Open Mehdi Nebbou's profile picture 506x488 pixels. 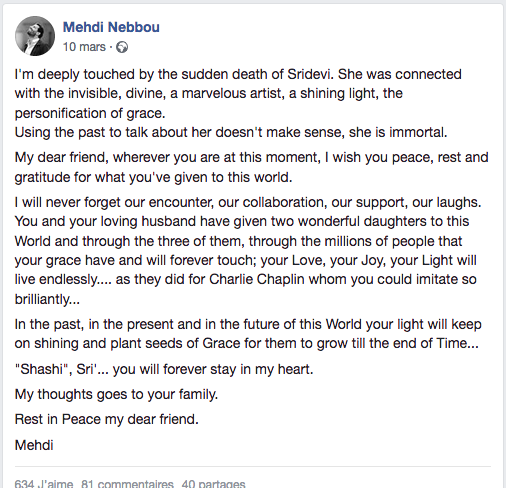[35, 36]
